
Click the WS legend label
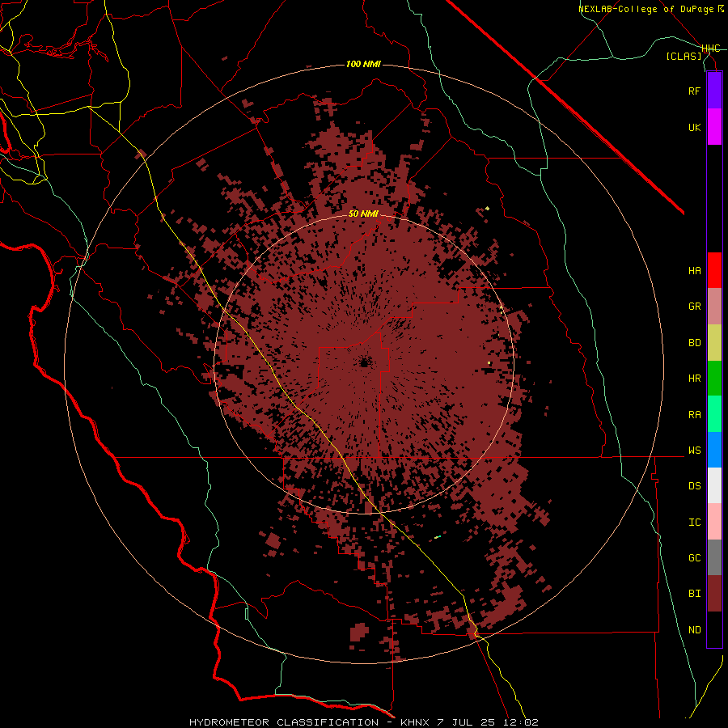tap(695, 451)
